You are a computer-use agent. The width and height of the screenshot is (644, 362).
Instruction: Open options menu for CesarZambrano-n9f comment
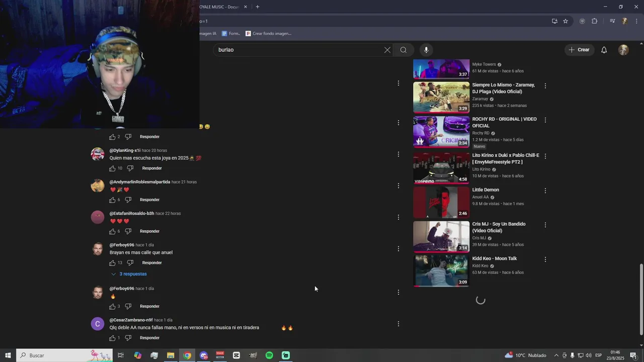398,324
